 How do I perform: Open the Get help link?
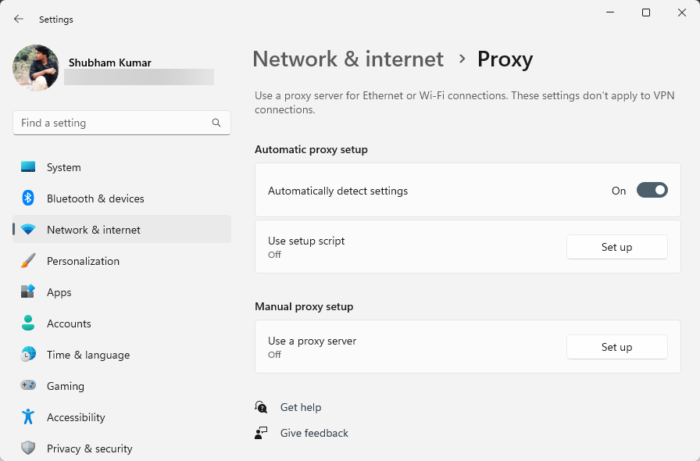(300, 407)
